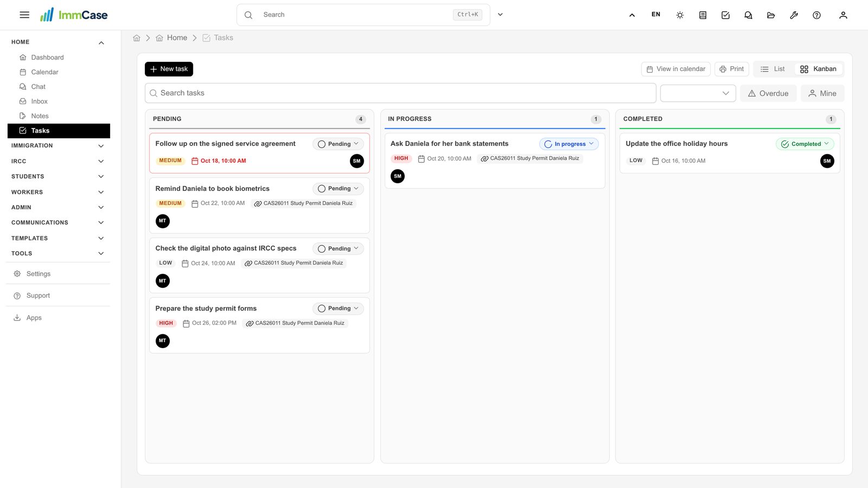Image resolution: width=868 pixels, height=488 pixels.
Task: Click the MT avatar on study permit forms task
Action: pyautogui.click(x=162, y=341)
